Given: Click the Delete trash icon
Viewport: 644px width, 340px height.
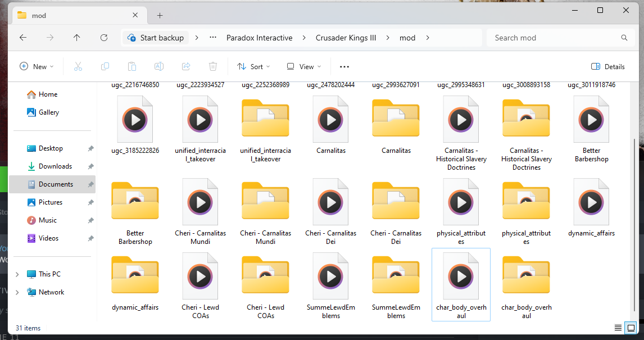Looking at the screenshot, I should 213,66.
